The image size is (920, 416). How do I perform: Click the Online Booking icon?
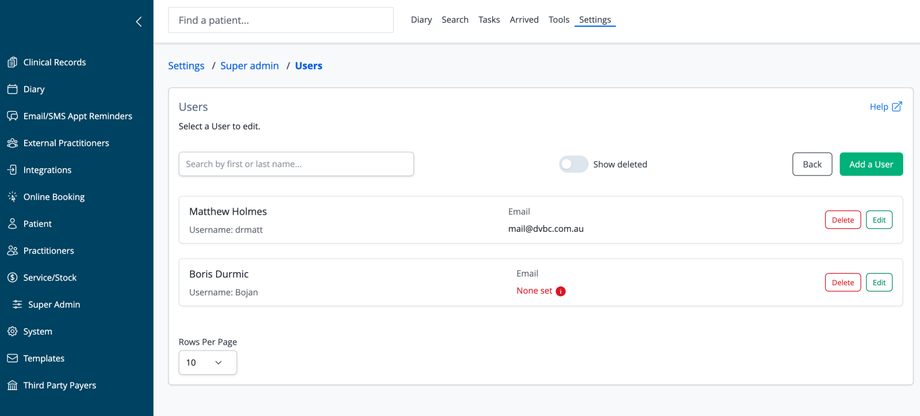[x=12, y=197]
